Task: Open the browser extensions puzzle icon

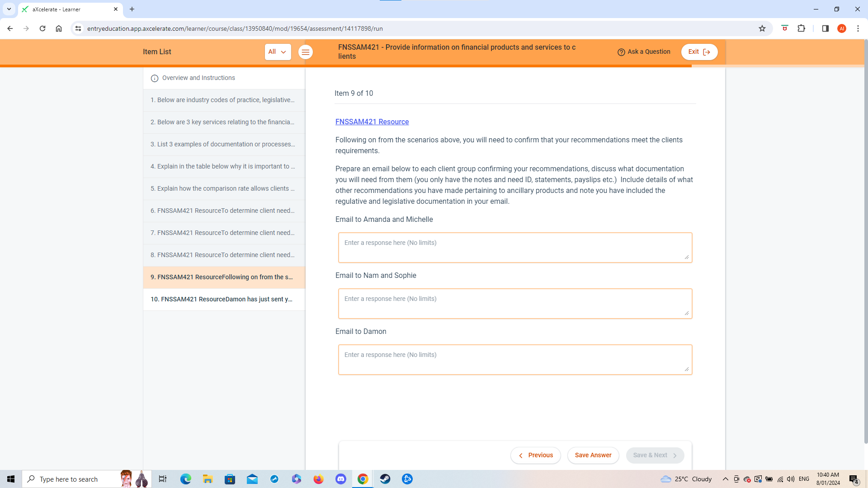Action: pyautogui.click(x=801, y=28)
